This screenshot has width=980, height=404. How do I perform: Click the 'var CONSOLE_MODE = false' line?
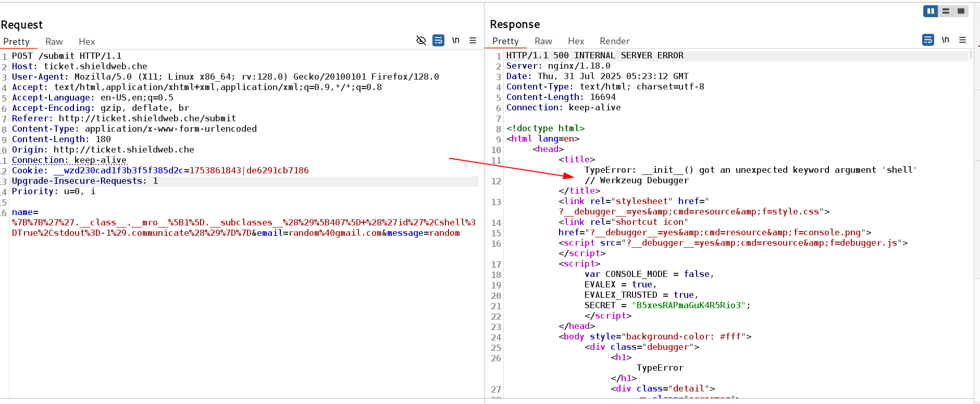pos(649,274)
